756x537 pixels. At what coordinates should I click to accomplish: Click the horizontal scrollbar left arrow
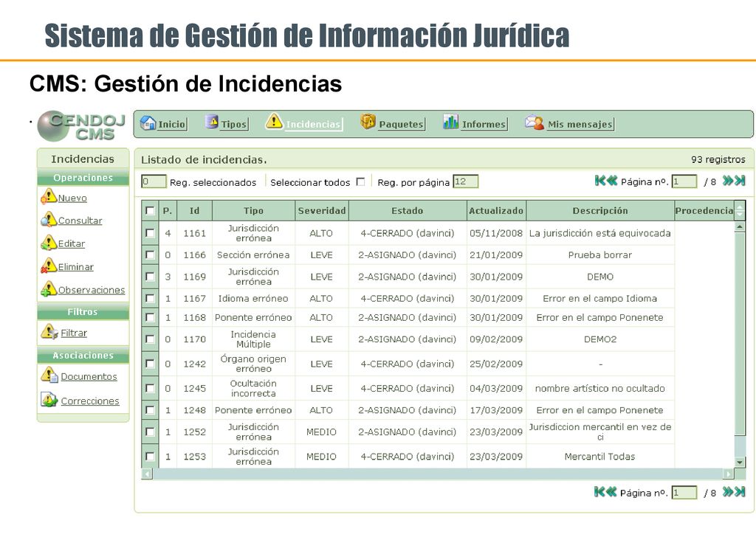pos(147,474)
